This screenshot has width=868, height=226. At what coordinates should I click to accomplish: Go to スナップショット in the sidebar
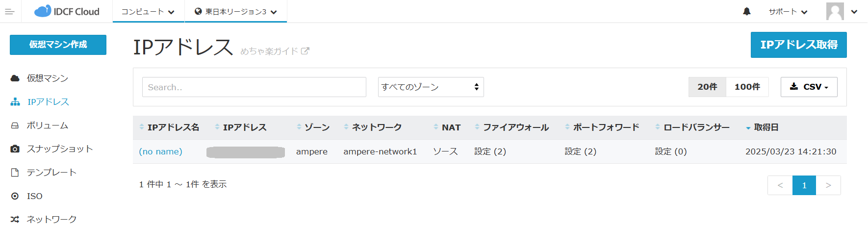point(59,149)
